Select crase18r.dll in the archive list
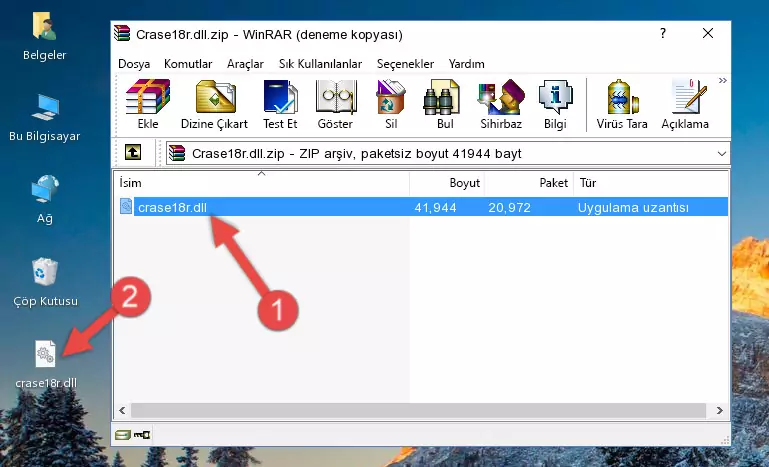The width and height of the screenshot is (769, 467). 423,207
